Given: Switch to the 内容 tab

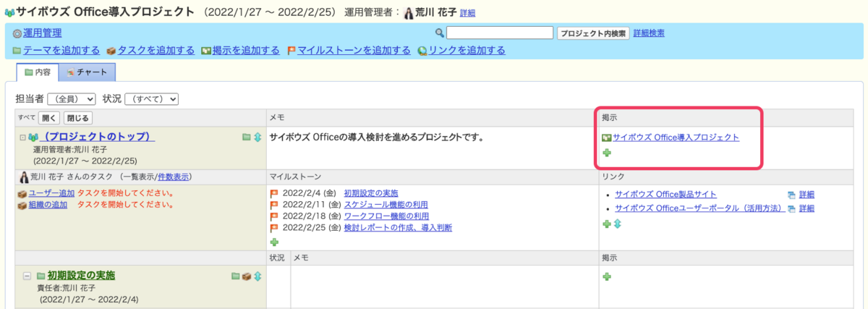Looking at the screenshot, I should click(38, 72).
